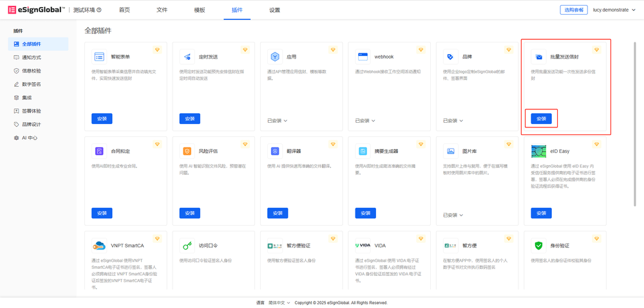The height and width of the screenshot is (308, 644).
Task: Install the 批量发送信封 plugin
Action: click(542, 118)
